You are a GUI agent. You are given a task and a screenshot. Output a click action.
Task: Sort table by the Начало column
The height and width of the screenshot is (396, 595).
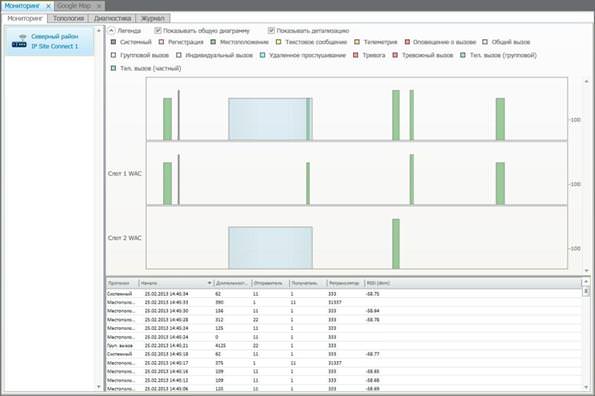176,283
